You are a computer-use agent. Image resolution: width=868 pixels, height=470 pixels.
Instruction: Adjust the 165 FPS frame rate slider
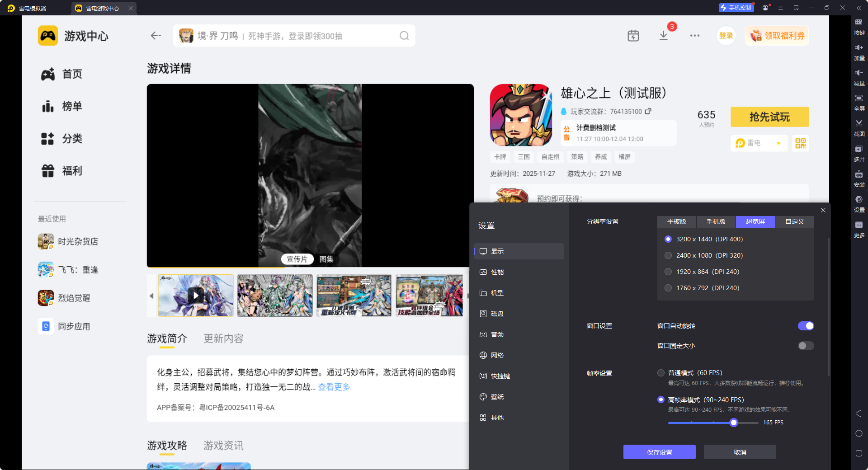733,423
